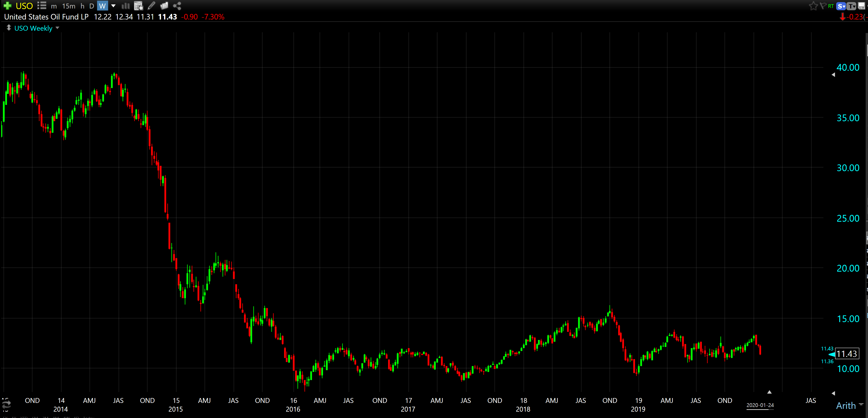Screen dimensions: 868x418
Task: Select the pencil drawing tool
Action: coord(152,6)
